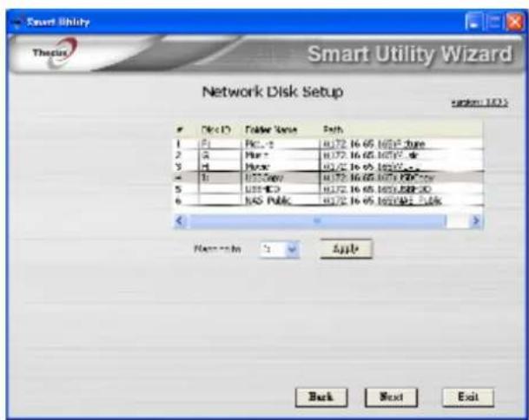The height and width of the screenshot is (420, 529).
Task: Minimize the Smart Utility window
Action: [473, 23]
